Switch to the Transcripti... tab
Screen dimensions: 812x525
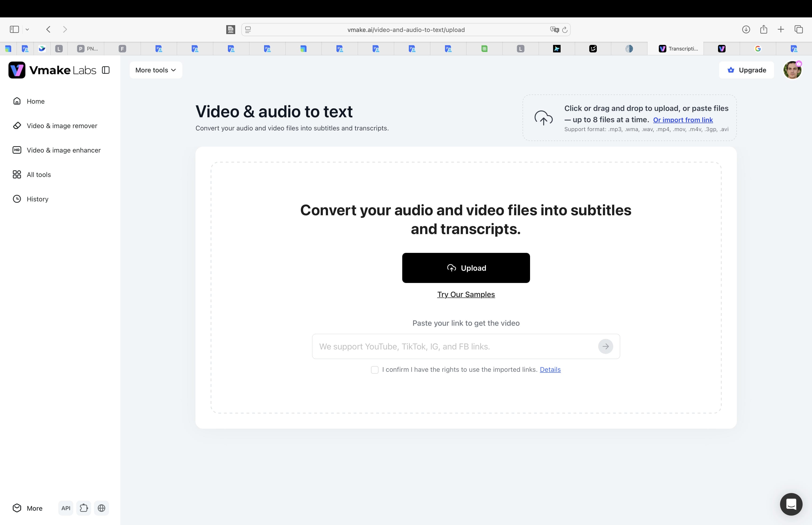pos(675,49)
